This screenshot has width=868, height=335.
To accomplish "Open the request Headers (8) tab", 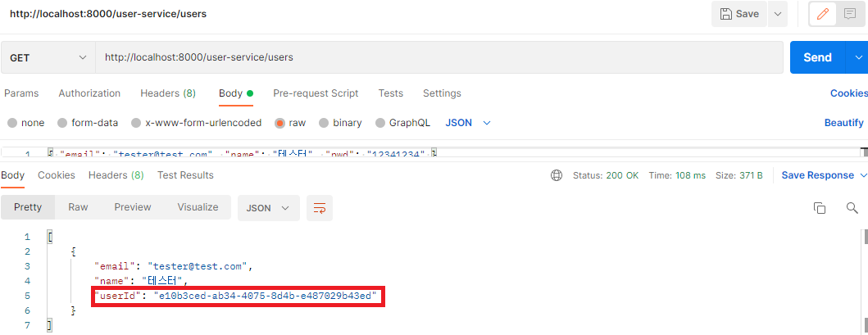I will 168,93.
